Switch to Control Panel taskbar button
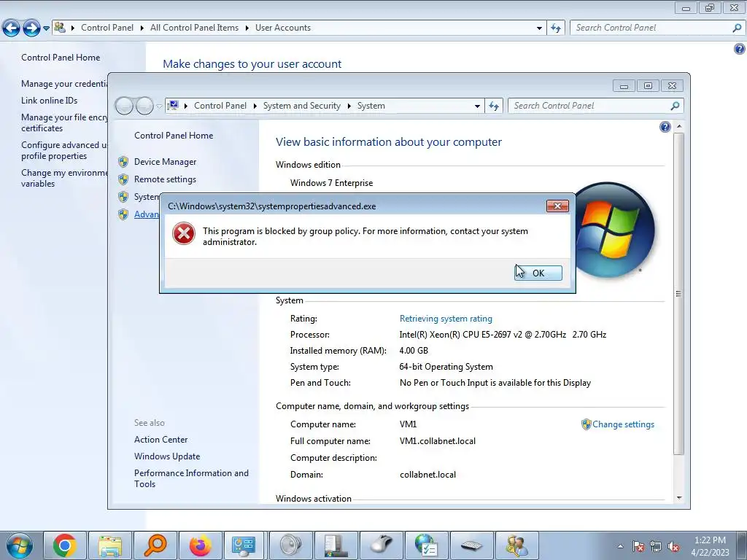This screenshot has height=560, width=747. point(244,545)
